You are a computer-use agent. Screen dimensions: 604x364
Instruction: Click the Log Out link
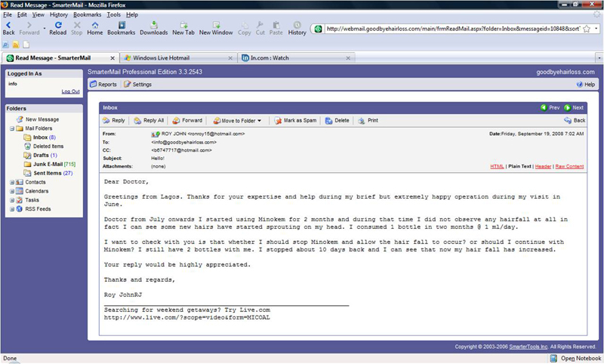pyautogui.click(x=70, y=91)
